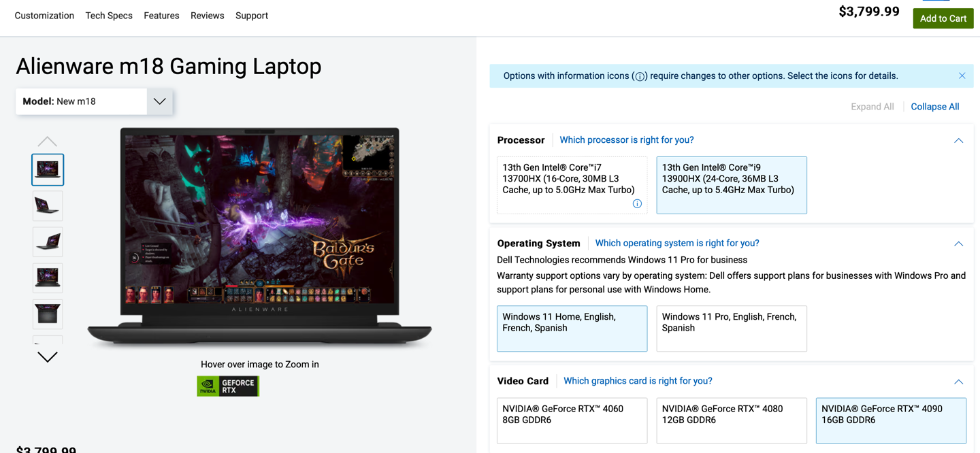Dismiss the information banner with the X
The width and height of the screenshot is (980, 453).
(962, 75)
